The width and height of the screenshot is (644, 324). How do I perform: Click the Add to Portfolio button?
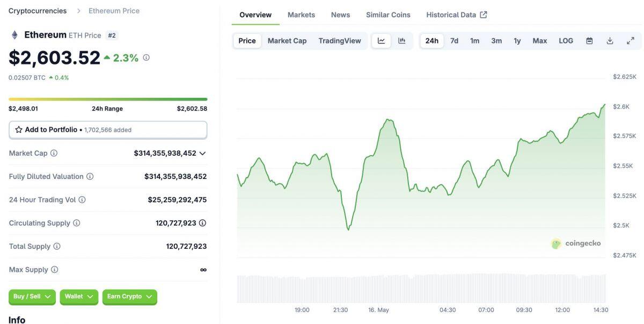pyautogui.click(x=107, y=129)
